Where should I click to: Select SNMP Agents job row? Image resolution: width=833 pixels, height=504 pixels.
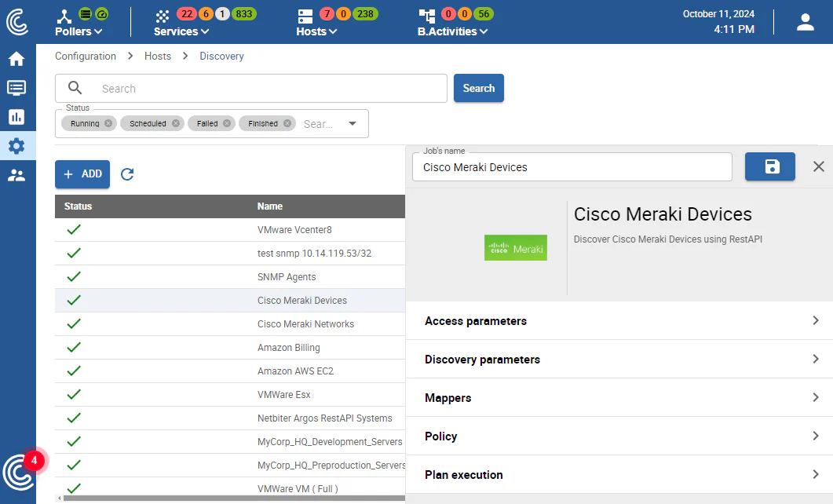pos(230,276)
